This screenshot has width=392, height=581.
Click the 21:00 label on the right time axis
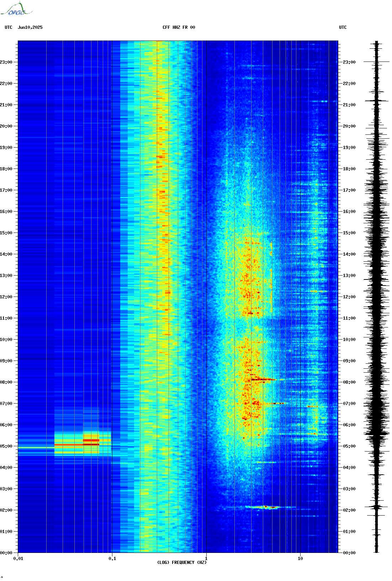[349, 105]
